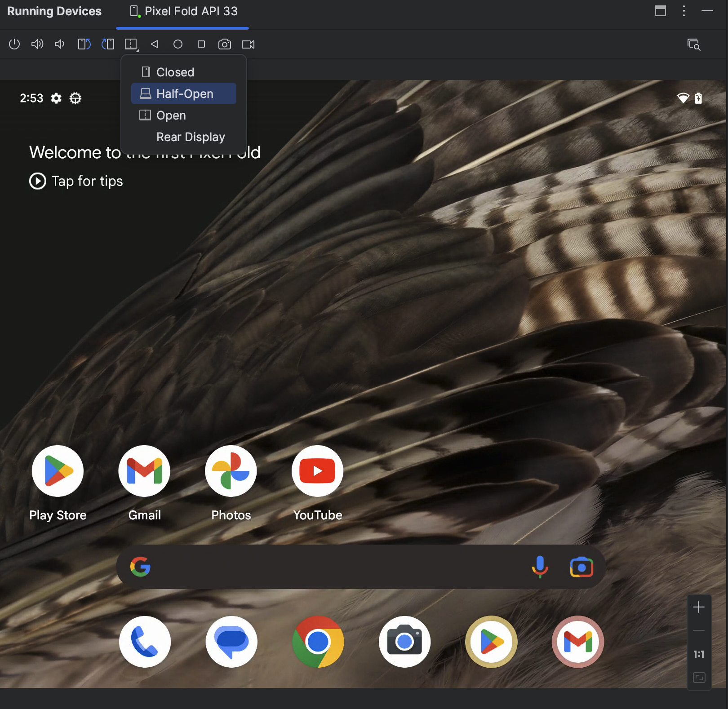Tap the Google search bar
Screen dimensions: 728x709
tap(337, 567)
